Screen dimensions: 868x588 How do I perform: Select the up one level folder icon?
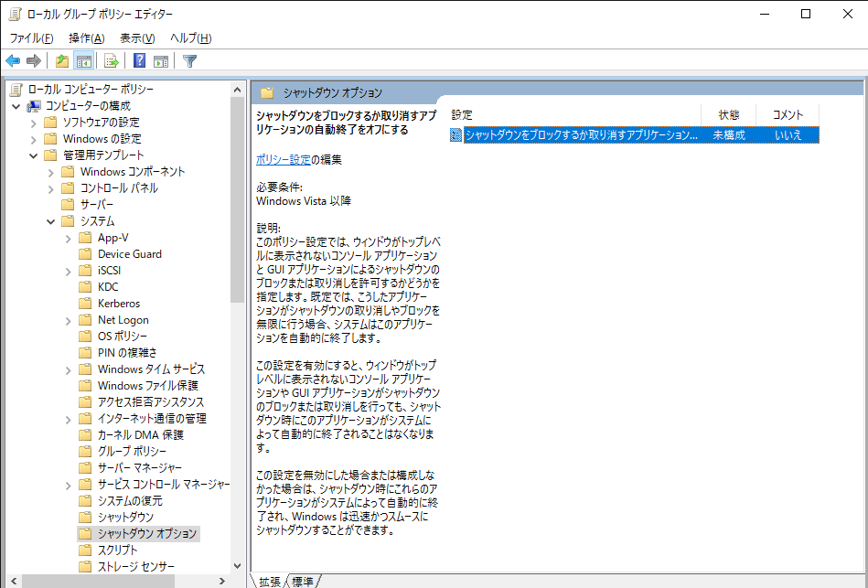tap(60, 60)
